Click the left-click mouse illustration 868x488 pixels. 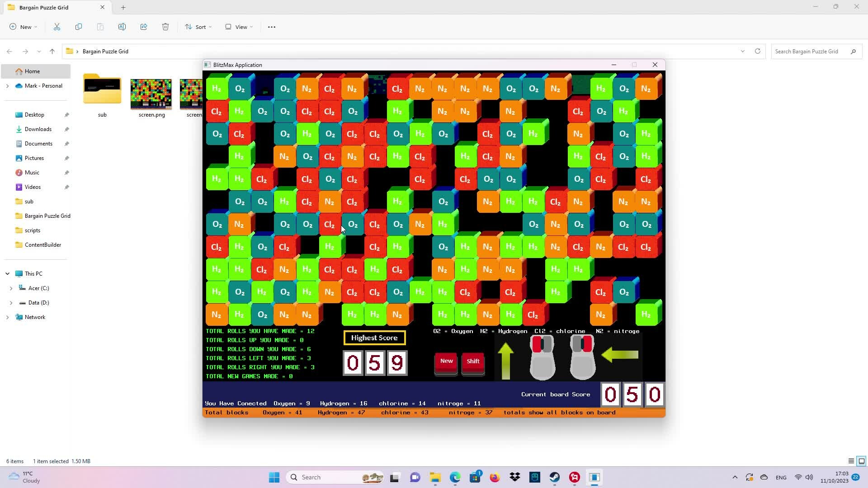[x=542, y=358]
